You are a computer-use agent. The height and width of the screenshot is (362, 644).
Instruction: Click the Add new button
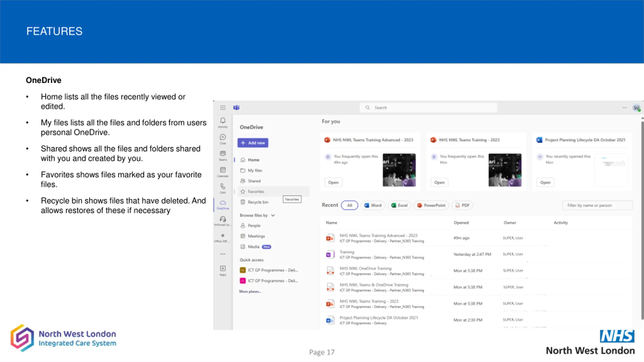point(253,143)
